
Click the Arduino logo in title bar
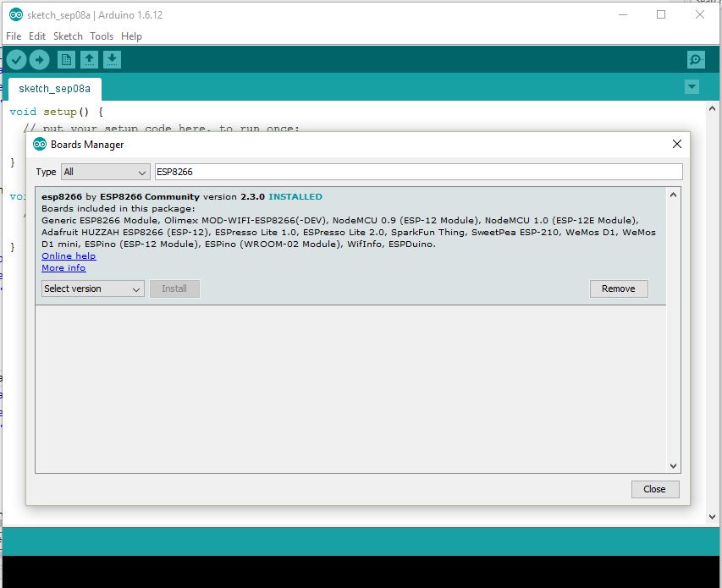pos(15,14)
